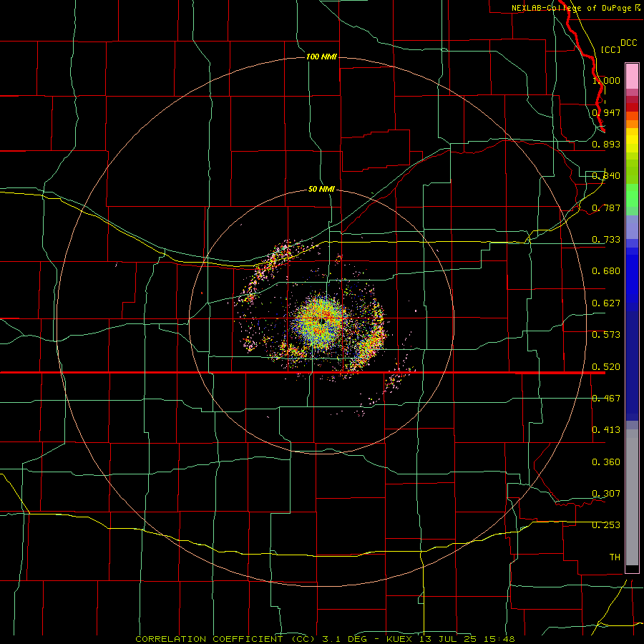This screenshot has height=644, width=644.
Task: Click the 0.840 legend value
Action: (x=606, y=176)
